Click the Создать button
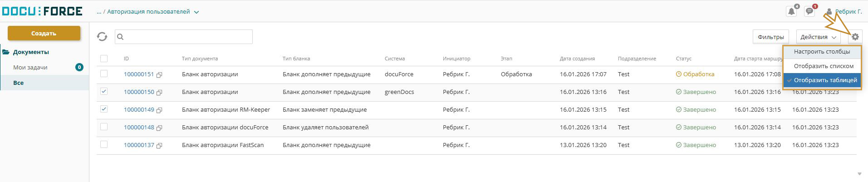This screenshot has height=182, width=868. tap(44, 33)
